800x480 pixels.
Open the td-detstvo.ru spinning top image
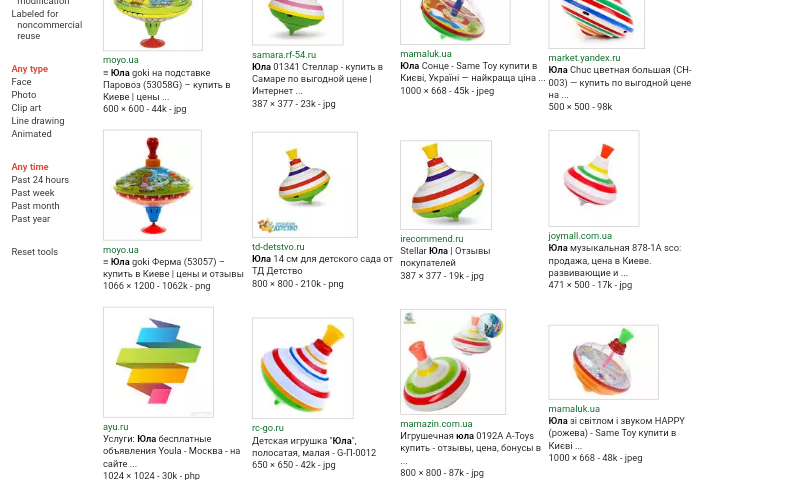[x=305, y=185]
